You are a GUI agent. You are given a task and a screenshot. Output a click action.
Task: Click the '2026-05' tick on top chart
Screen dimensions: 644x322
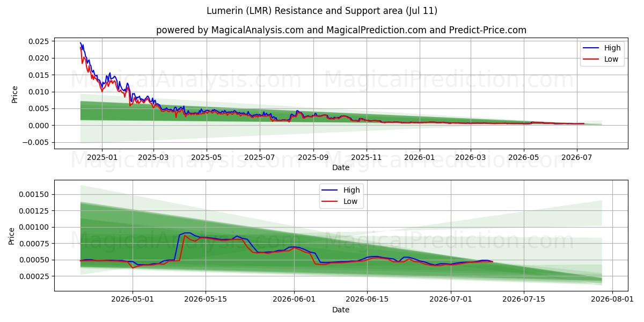524,157
